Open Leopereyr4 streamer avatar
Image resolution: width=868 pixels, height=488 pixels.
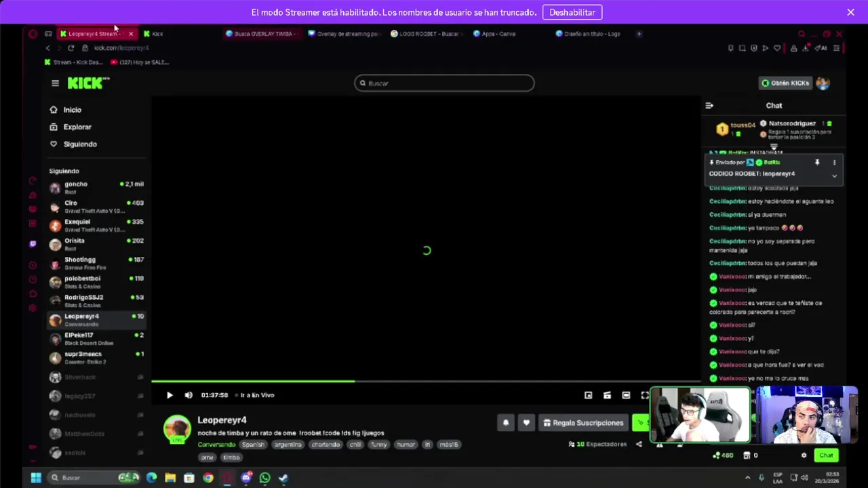(177, 429)
